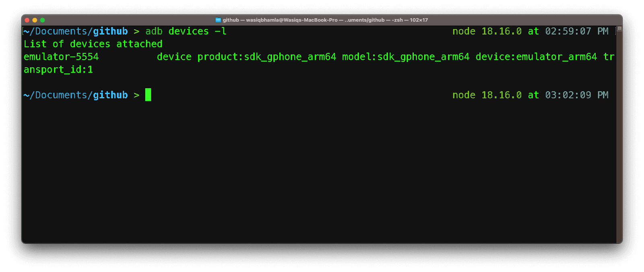The width and height of the screenshot is (644, 272).
Task: Minimize the terminal using the yellow button
Action: point(35,20)
